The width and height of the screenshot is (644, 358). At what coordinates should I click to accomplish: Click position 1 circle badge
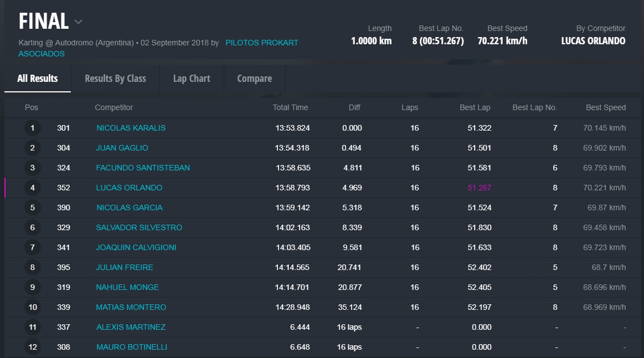33,128
